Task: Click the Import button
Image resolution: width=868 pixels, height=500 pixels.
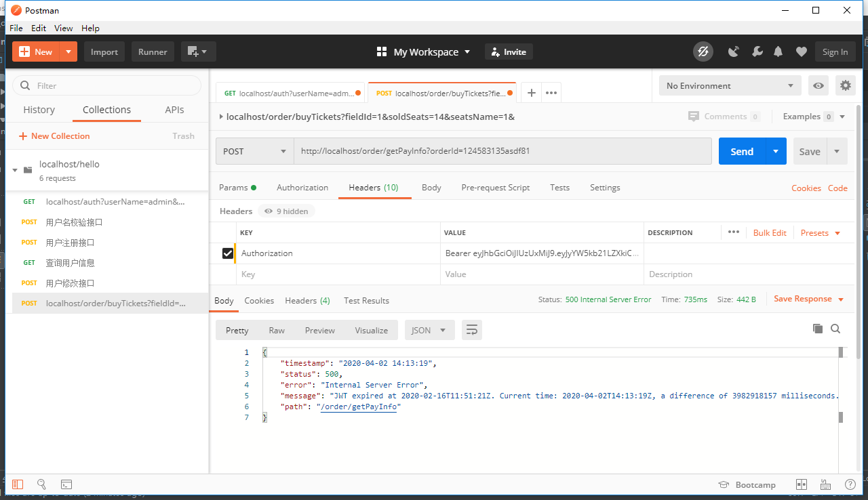Action: [x=104, y=51]
